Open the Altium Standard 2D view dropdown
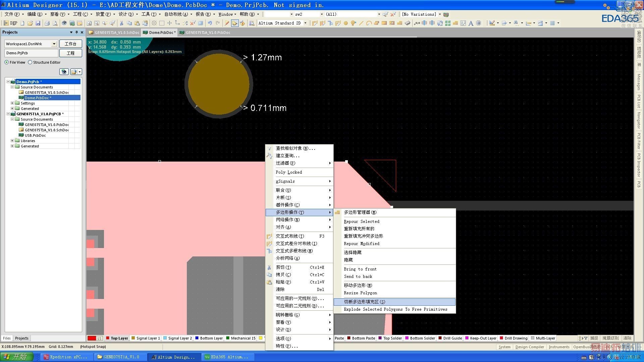Image resolution: width=644 pixels, height=362 pixels. (x=305, y=23)
